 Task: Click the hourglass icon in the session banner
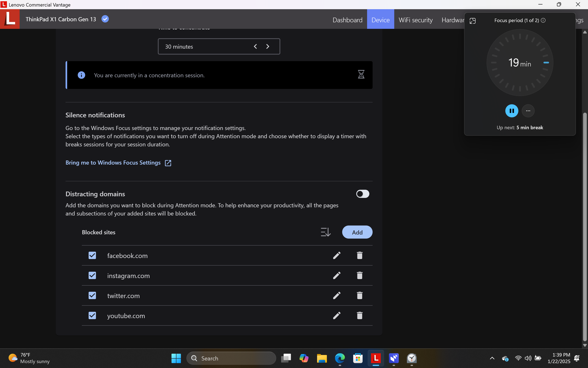click(361, 74)
